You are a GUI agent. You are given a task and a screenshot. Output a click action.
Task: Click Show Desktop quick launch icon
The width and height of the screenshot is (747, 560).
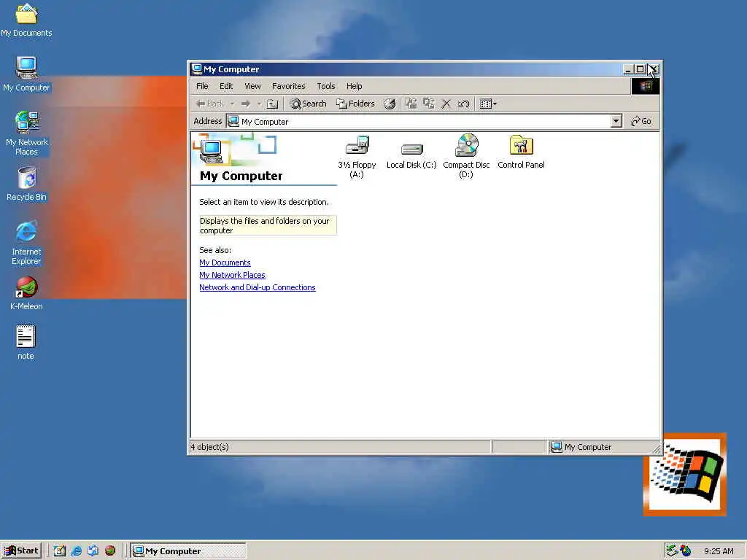(60, 551)
